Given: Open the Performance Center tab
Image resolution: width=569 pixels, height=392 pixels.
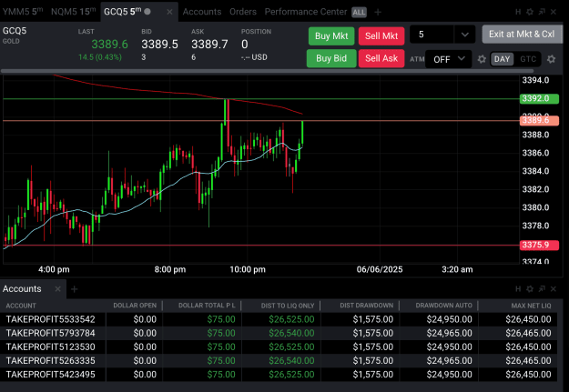Looking at the screenshot, I should (306, 12).
